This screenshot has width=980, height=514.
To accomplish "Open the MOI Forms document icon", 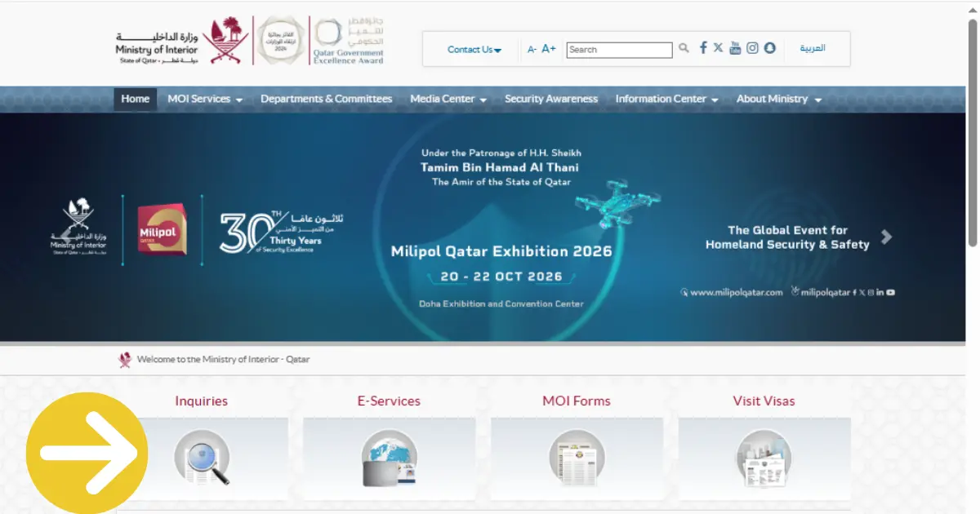I will pos(577,457).
